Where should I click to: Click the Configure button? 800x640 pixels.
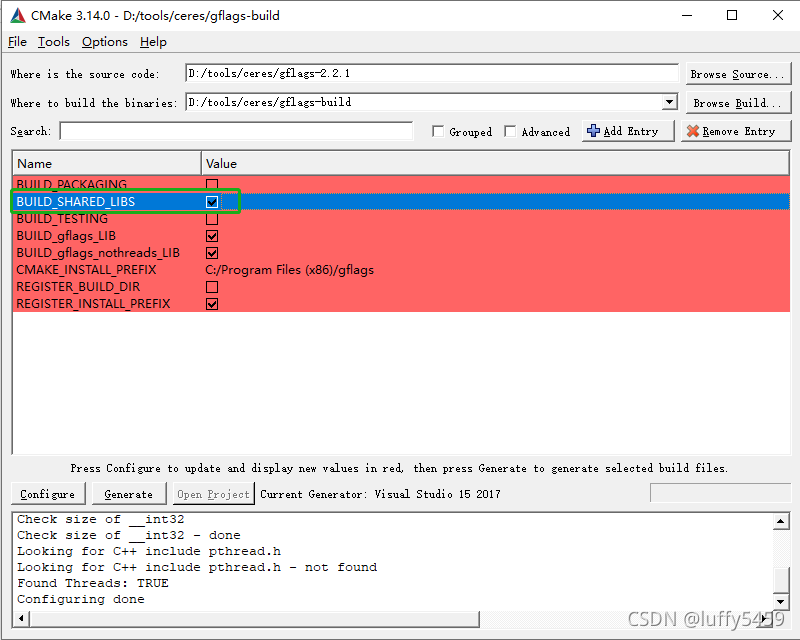47,494
